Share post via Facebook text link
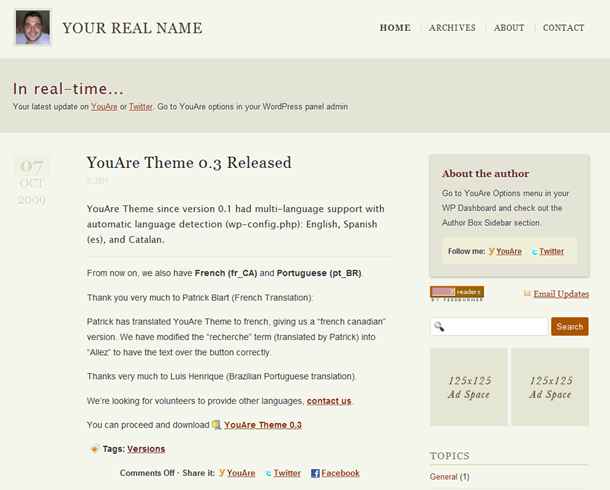This screenshot has height=490, width=610. click(x=340, y=473)
